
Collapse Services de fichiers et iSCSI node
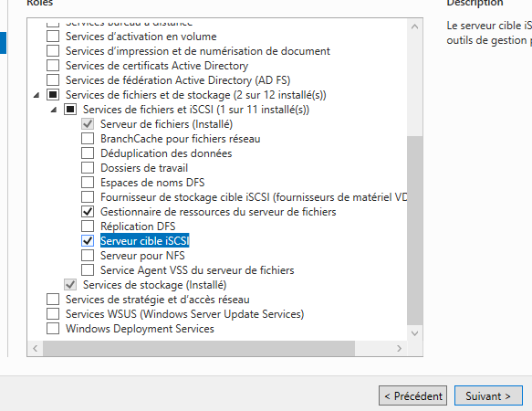pos(54,110)
